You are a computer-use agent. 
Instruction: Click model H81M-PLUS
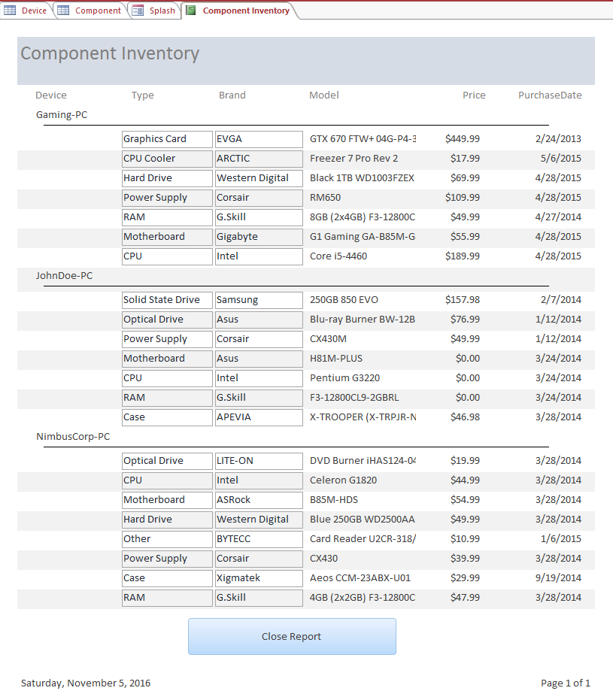coord(336,359)
